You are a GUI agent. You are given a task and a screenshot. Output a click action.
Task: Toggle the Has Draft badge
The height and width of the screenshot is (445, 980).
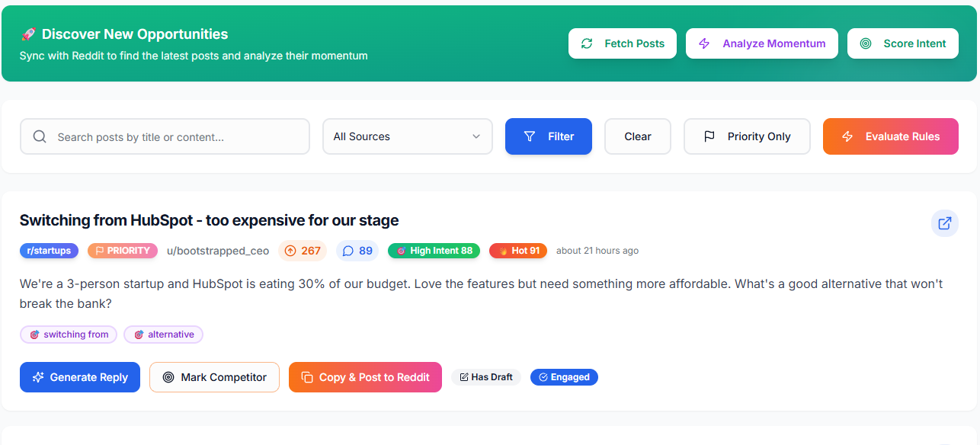click(x=485, y=377)
